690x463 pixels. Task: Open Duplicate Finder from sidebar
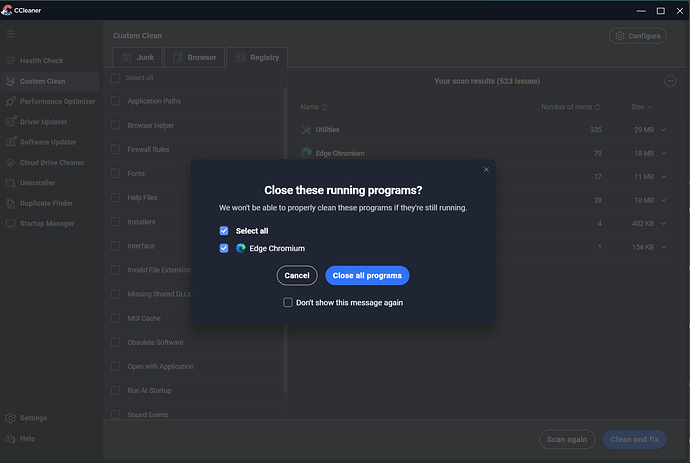[50, 203]
